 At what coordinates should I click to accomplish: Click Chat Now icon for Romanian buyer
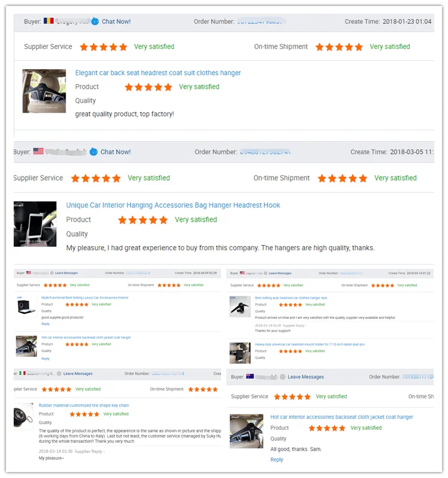(95, 21)
